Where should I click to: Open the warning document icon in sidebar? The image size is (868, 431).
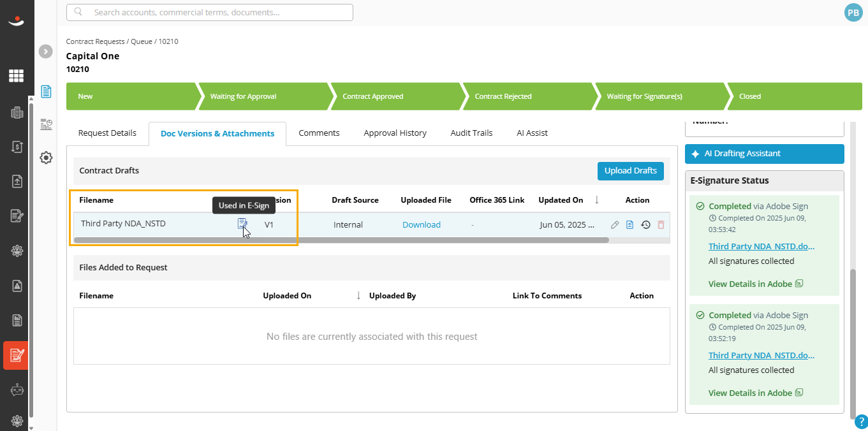point(17,286)
